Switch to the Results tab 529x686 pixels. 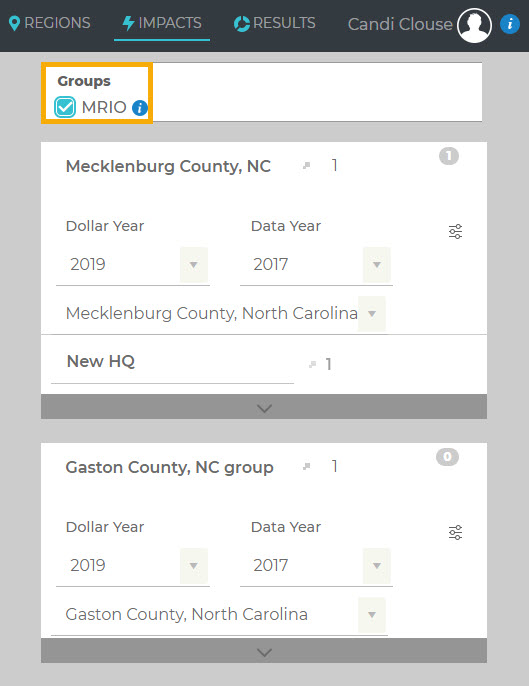coord(274,23)
